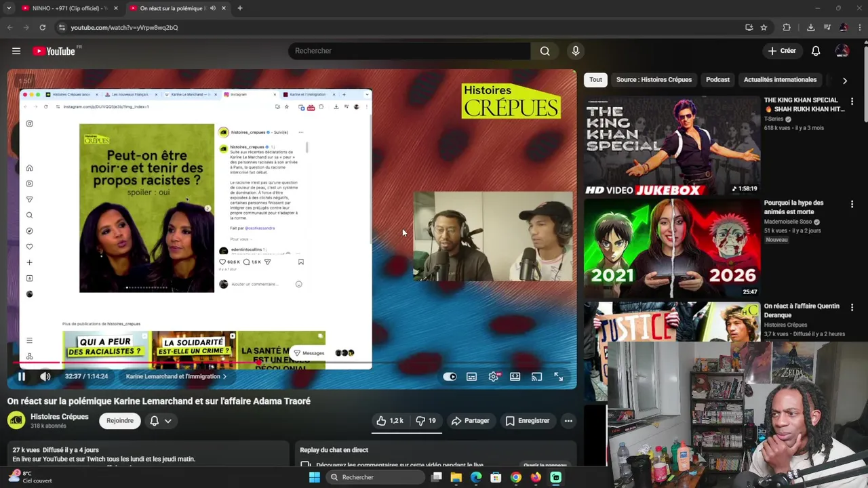Viewport: 868px width, 488px height.
Task: Open Windows Start menu
Action: click(315, 477)
